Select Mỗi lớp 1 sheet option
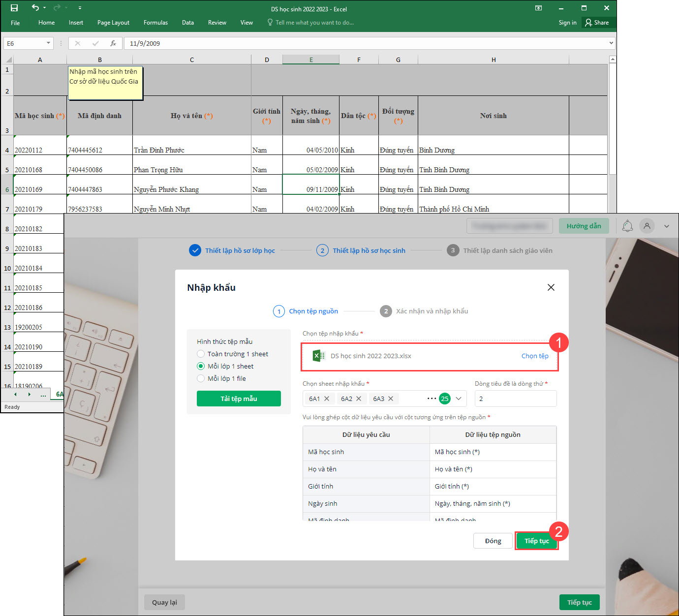The height and width of the screenshot is (616, 679). (x=201, y=366)
